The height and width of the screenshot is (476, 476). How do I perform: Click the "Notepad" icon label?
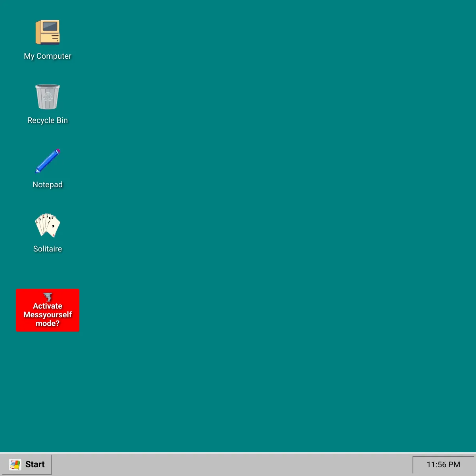[x=48, y=185]
